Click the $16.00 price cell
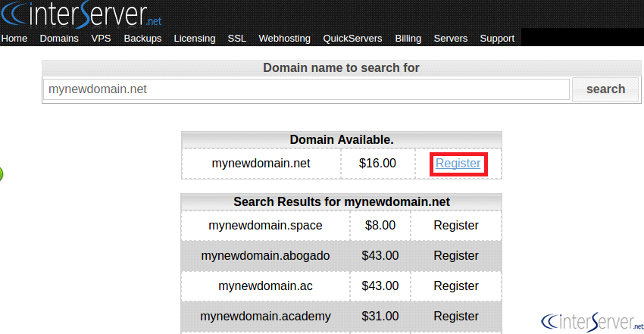Screen dimensions: 644x334 coord(377,164)
